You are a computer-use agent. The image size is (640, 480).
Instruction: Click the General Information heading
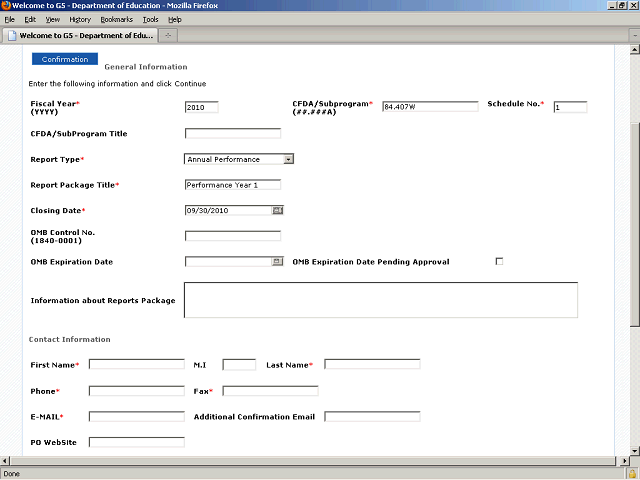(146, 67)
